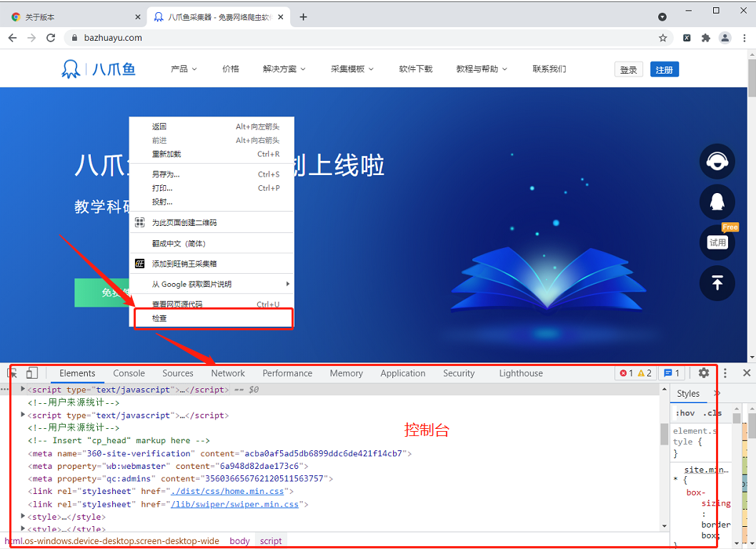The width and height of the screenshot is (756, 549).
Task: Choose 重新加载 in the context menu
Action: tap(212, 154)
